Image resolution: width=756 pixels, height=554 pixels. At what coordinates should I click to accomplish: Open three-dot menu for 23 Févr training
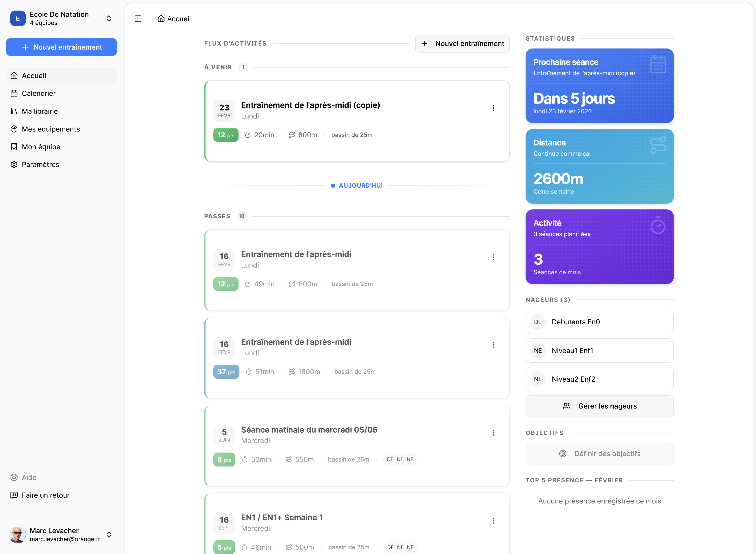[493, 108]
